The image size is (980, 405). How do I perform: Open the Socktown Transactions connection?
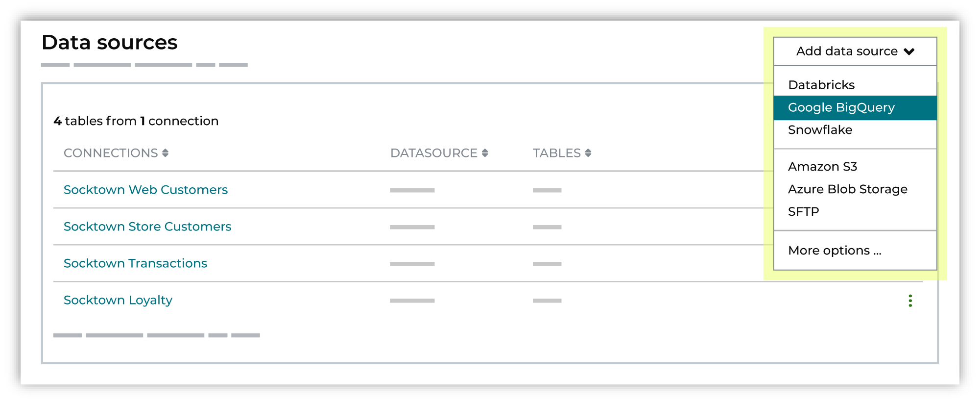(135, 263)
